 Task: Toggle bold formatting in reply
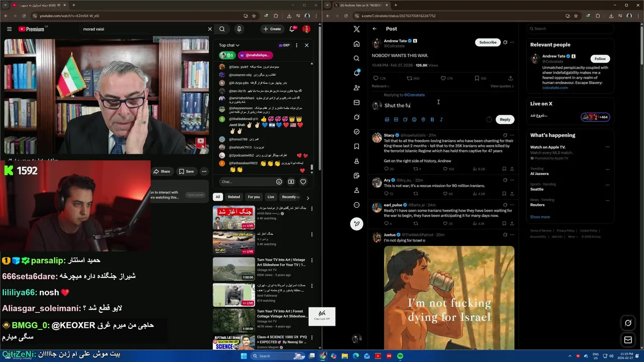click(x=432, y=120)
